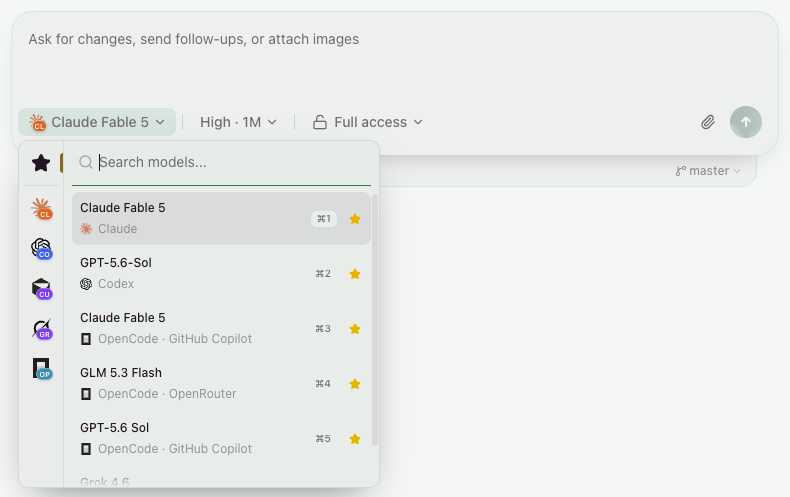Toggle favorite star for GLM 5.3 Flash

(355, 384)
